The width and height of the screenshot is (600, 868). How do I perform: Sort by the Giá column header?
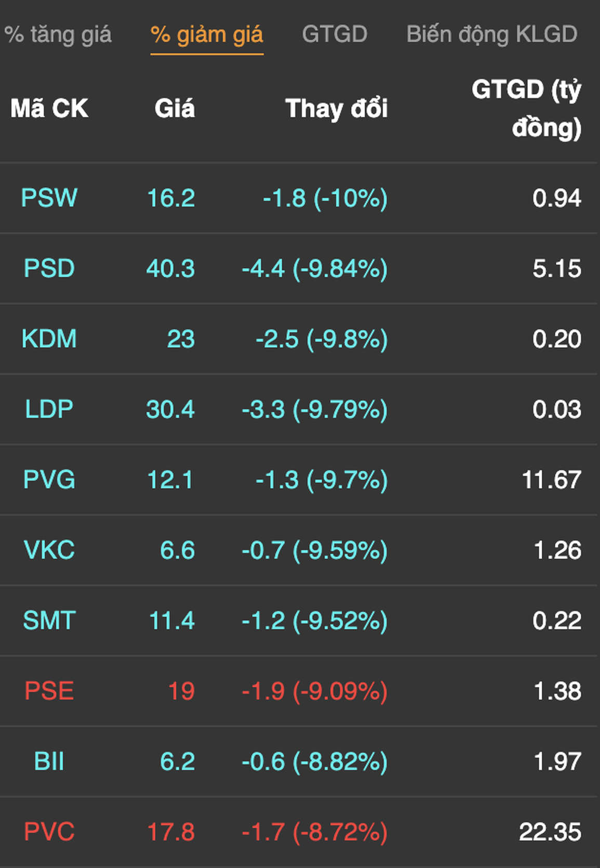point(175,108)
